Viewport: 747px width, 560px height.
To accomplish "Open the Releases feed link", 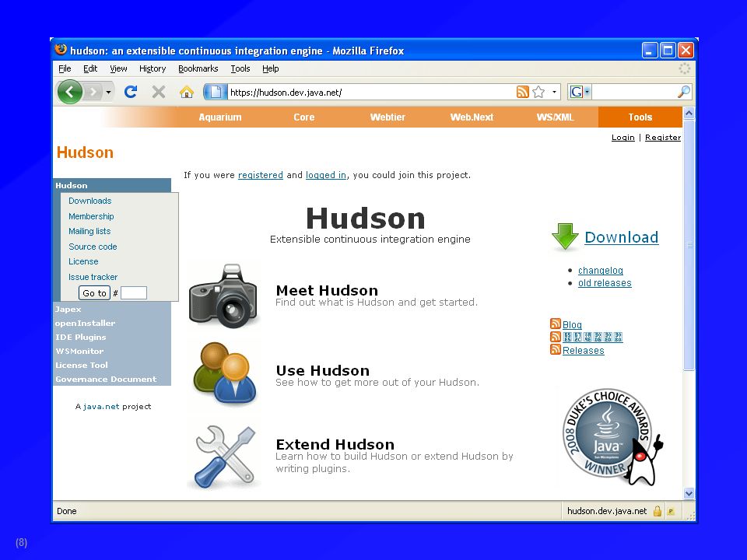I will [583, 351].
